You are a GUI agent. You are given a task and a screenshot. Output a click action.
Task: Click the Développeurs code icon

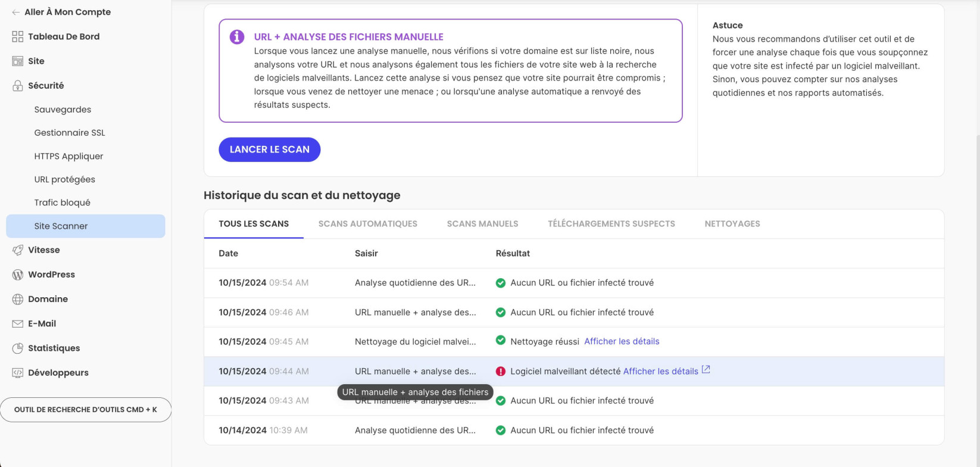[x=18, y=373]
